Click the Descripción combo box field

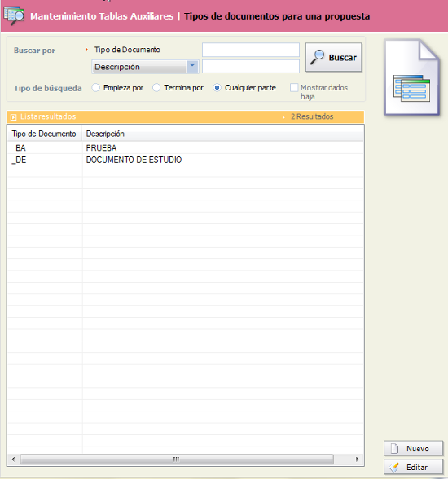pyautogui.click(x=145, y=67)
